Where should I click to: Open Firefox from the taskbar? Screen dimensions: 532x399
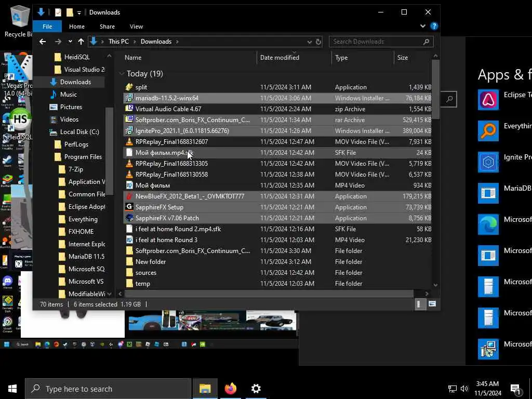230,389
